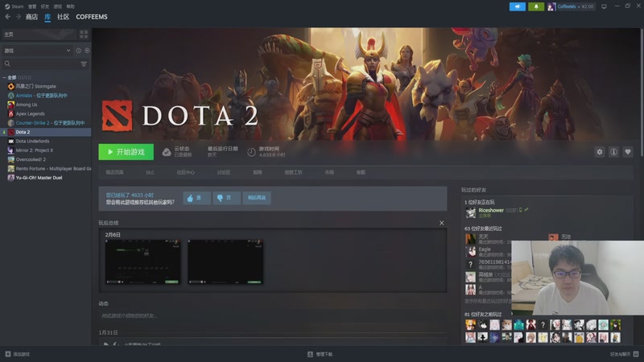Open the advanced filter settings icon
This screenshot has height=362, width=644.
(x=84, y=64)
